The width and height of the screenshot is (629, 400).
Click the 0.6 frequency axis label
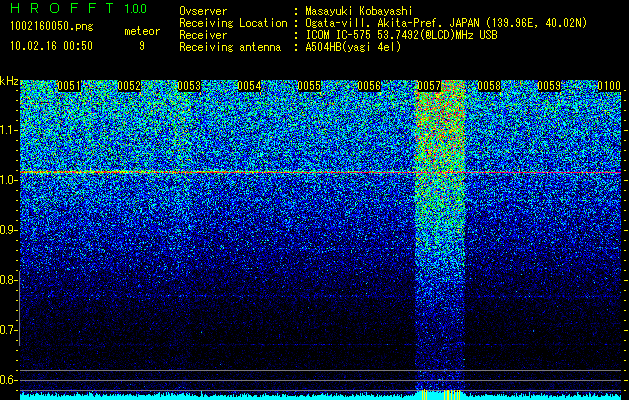pyautogui.click(x=8, y=380)
